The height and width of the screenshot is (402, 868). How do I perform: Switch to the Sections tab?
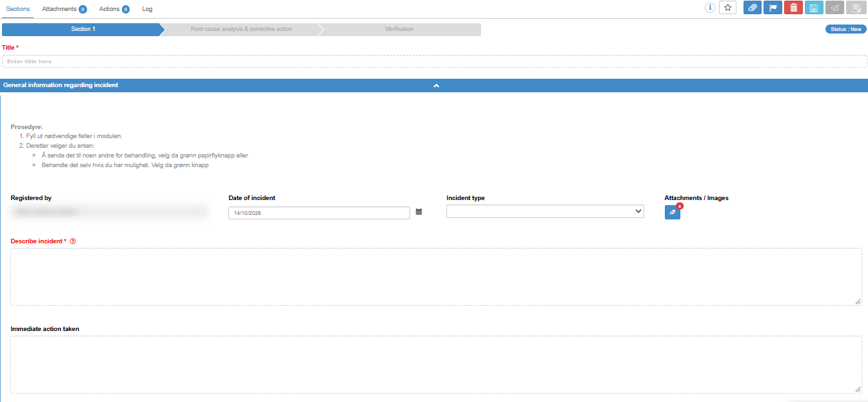coord(18,9)
